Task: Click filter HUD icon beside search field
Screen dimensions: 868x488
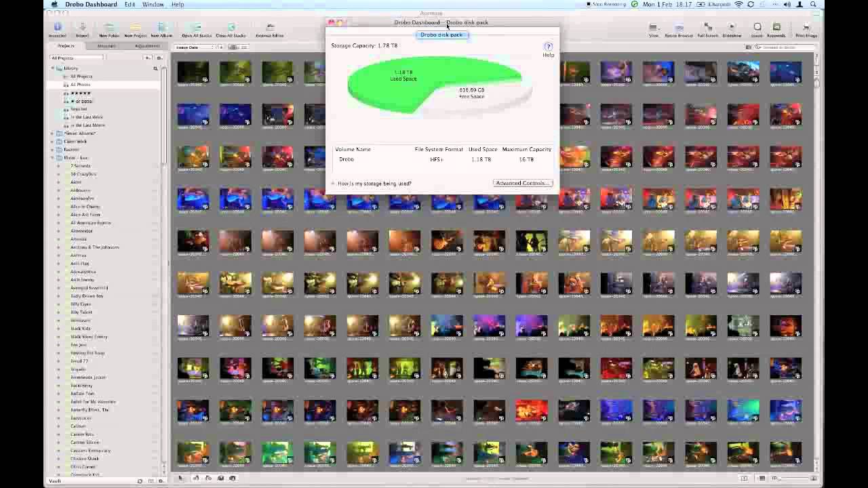Action: (x=749, y=47)
